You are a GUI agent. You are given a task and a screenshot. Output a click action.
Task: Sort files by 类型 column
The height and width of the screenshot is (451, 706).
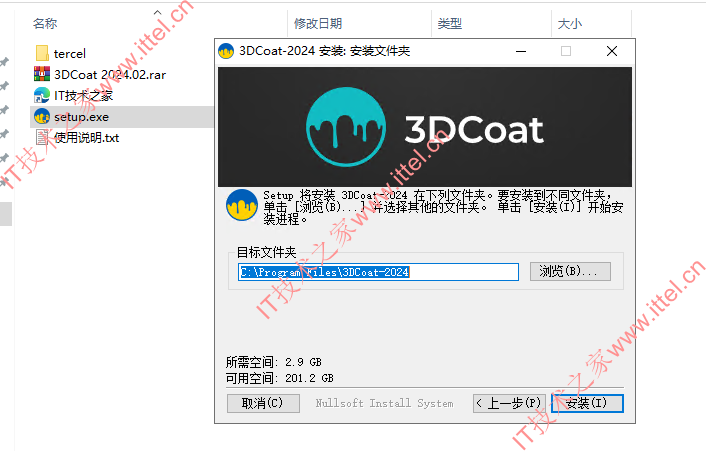coord(449,23)
